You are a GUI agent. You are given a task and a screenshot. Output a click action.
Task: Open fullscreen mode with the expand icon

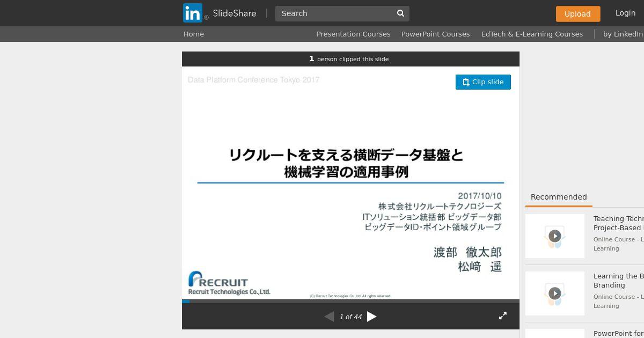coord(503,316)
